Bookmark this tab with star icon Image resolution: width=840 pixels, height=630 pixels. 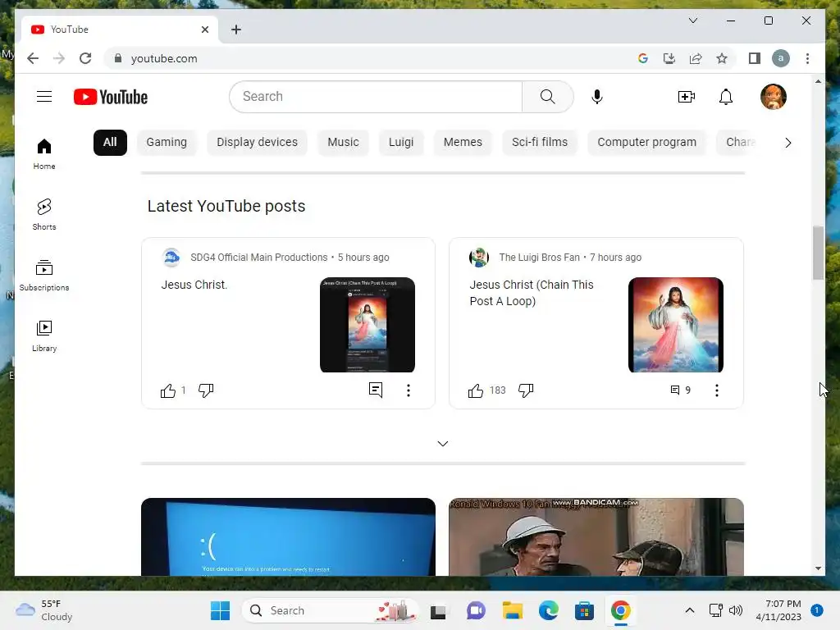pos(722,58)
